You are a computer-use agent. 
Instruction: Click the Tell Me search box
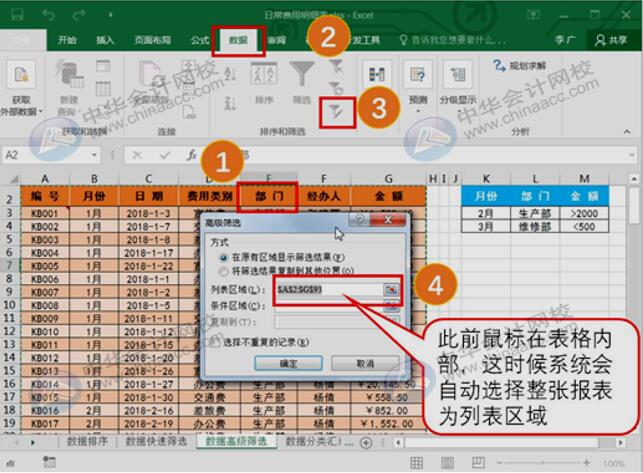454,40
